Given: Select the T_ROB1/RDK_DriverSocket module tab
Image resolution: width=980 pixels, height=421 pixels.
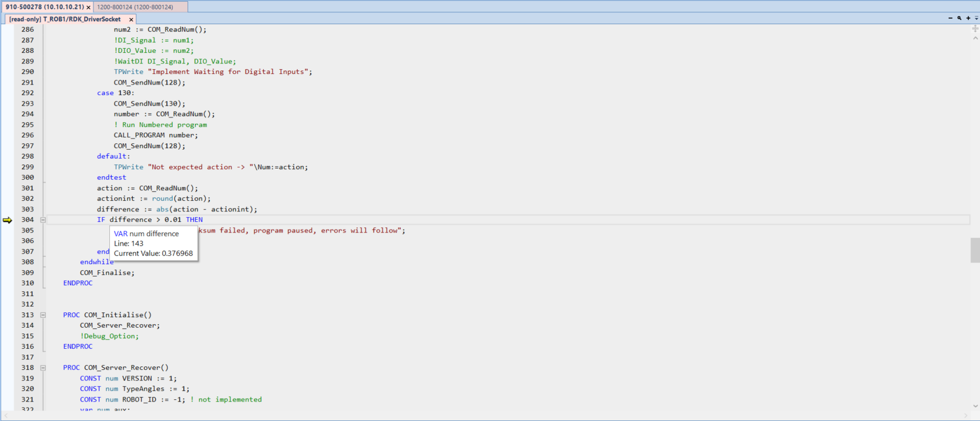Looking at the screenshot, I should click(x=66, y=19).
